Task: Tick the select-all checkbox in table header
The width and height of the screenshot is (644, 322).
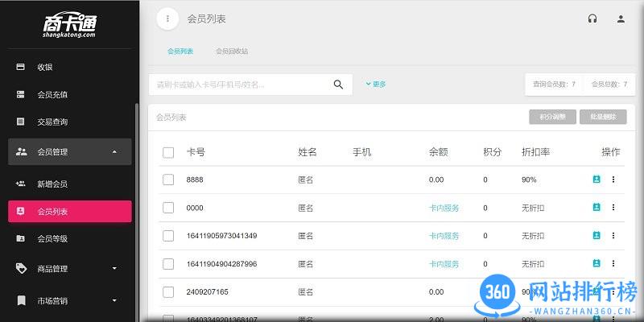Action: coord(168,152)
